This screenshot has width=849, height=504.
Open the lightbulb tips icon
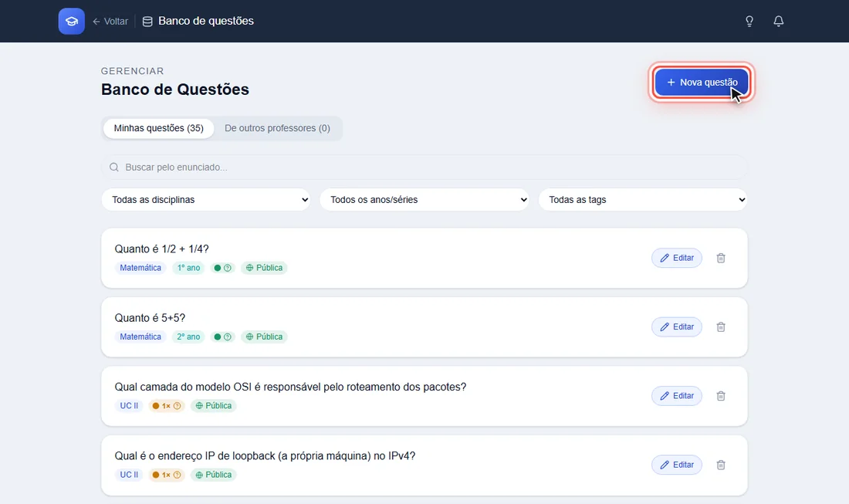pos(749,21)
